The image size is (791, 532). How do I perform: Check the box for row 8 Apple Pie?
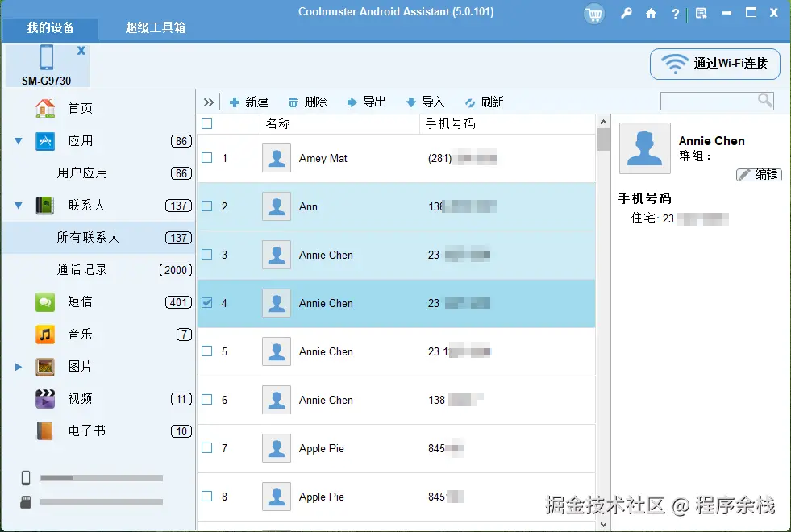[207, 497]
